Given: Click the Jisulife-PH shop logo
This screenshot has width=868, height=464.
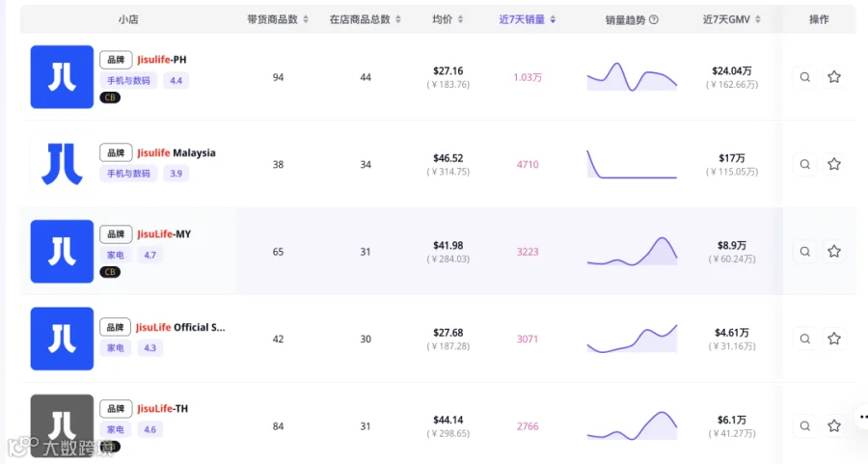Looking at the screenshot, I should (62, 77).
